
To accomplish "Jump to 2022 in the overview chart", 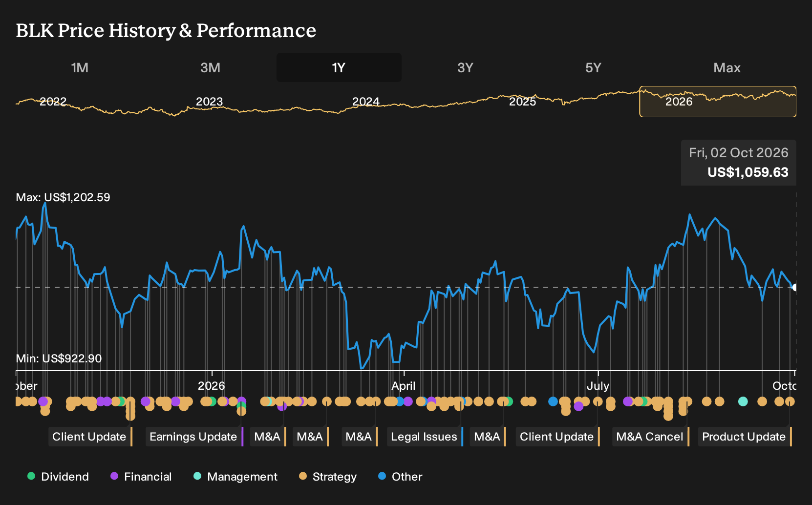I will pos(53,102).
